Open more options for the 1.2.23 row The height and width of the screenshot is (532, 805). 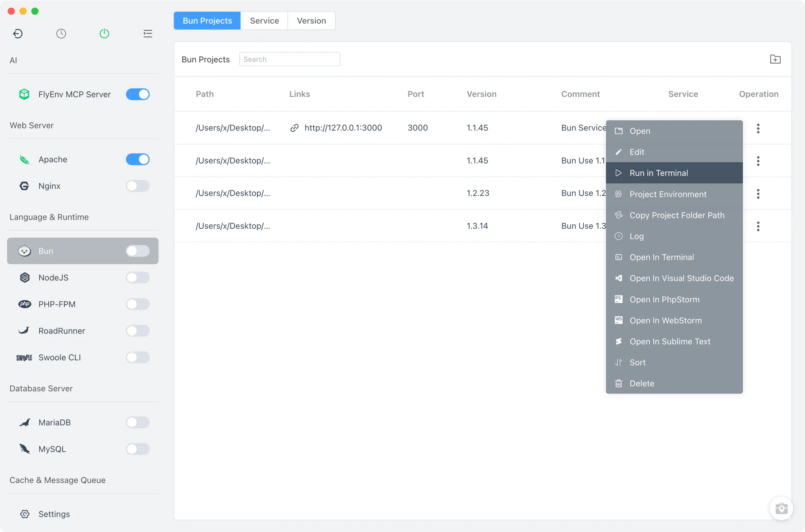758,194
